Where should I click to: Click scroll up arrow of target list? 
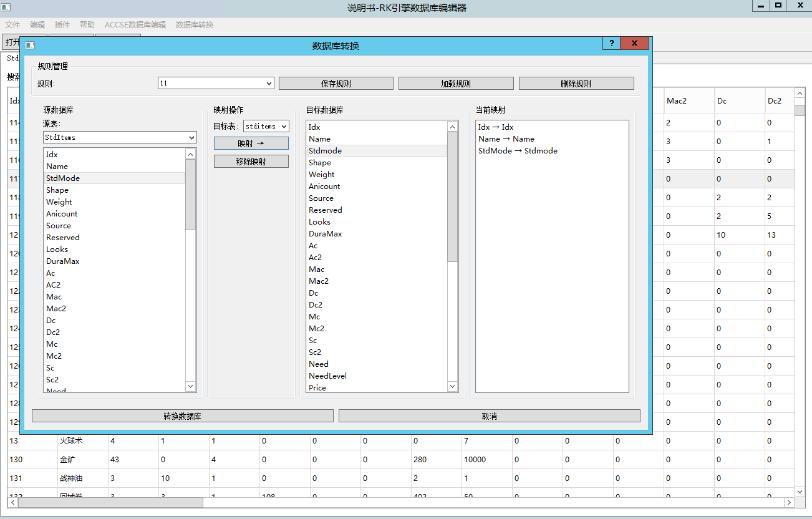(453, 127)
